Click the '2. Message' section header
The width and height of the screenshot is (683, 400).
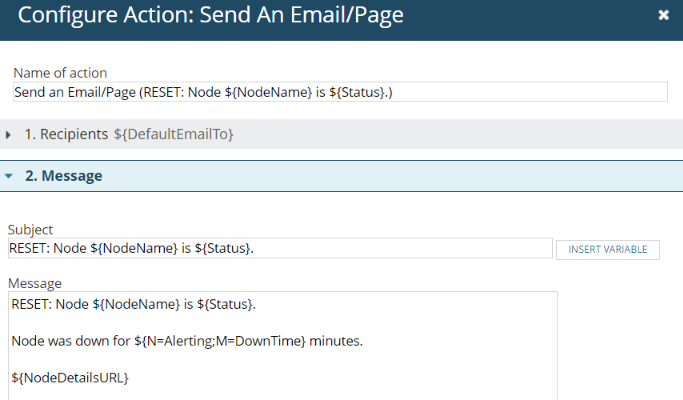[x=63, y=176]
